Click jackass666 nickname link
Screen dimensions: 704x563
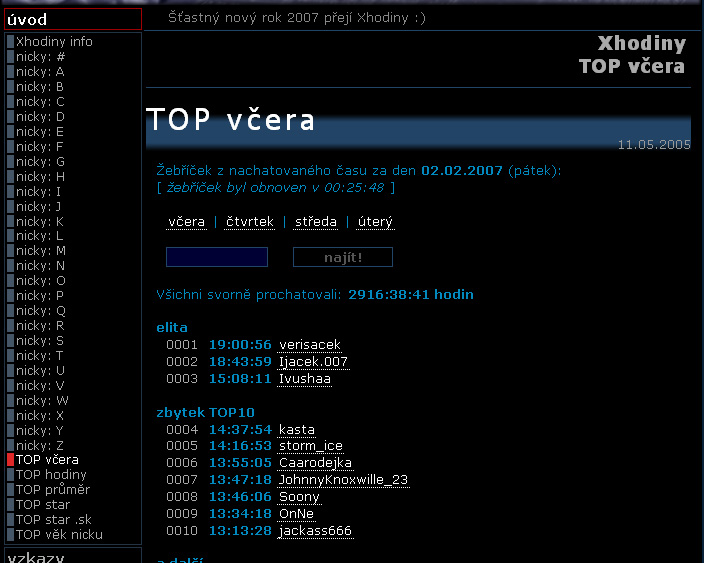point(315,531)
